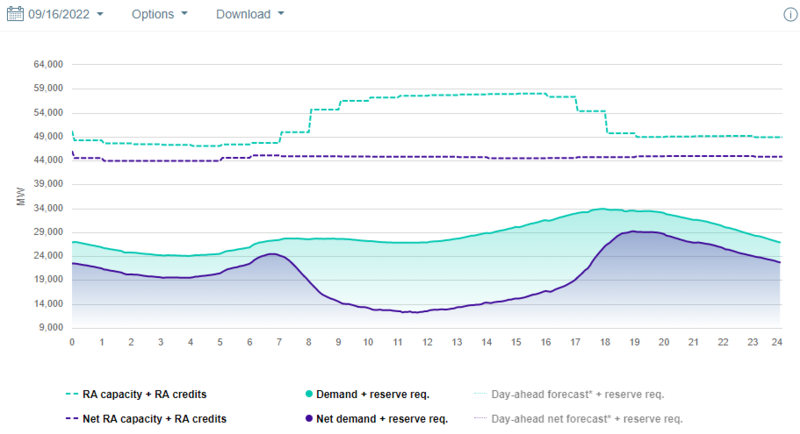Image resolution: width=800 pixels, height=434 pixels.
Task: Expand the Download dropdown menu
Action: (x=250, y=15)
